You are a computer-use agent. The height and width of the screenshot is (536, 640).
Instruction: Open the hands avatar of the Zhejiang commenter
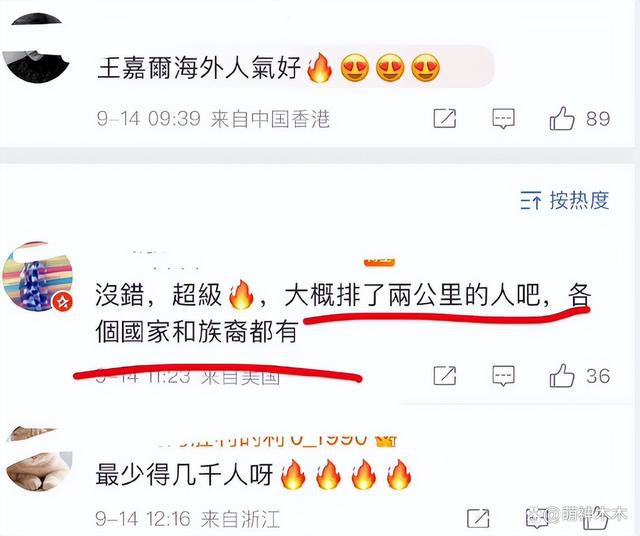point(39,458)
